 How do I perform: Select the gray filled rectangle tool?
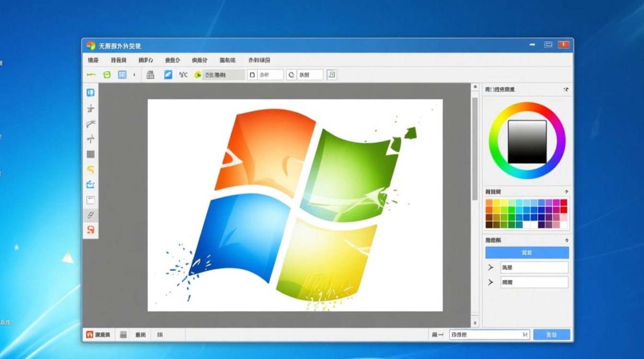[x=91, y=155]
